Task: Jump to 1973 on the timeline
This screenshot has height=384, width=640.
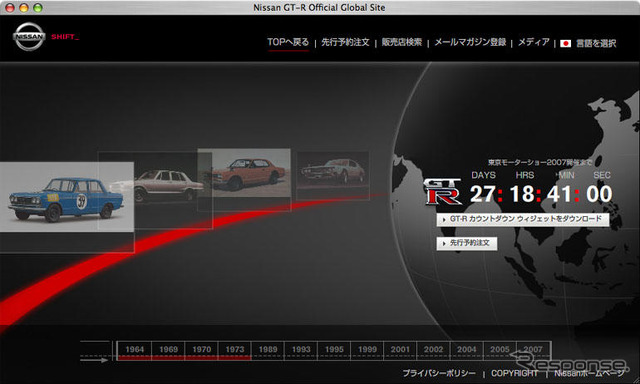Action: click(235, 350)
